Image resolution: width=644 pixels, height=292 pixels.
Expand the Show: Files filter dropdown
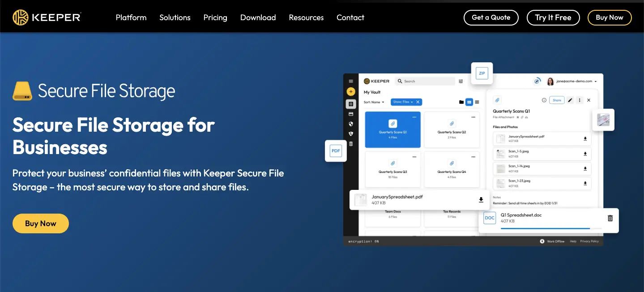coord(403,102)
